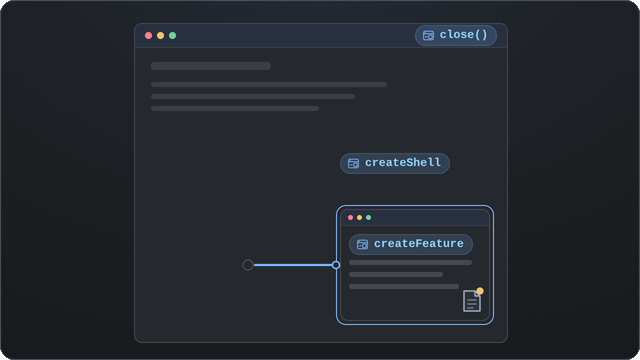Image resolution: width=640 pixels, height=360 pixels.
Task: Click the yellow dot in the main window
Action: (x=160, y=36)
